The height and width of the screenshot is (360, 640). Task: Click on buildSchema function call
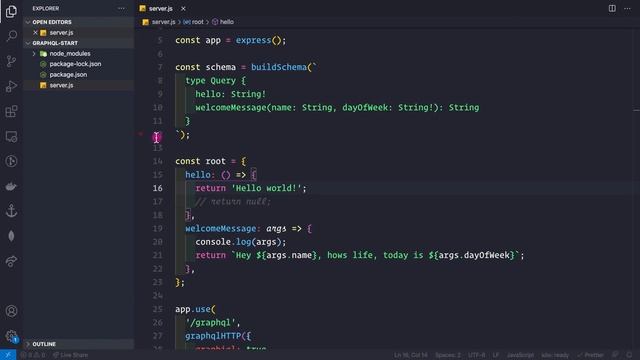click(x=278, y=67)
